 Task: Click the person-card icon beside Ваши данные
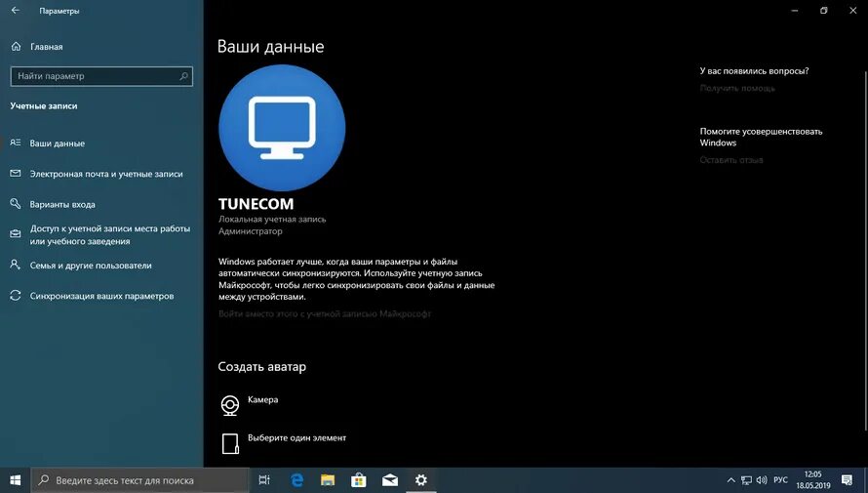(16, 143)
